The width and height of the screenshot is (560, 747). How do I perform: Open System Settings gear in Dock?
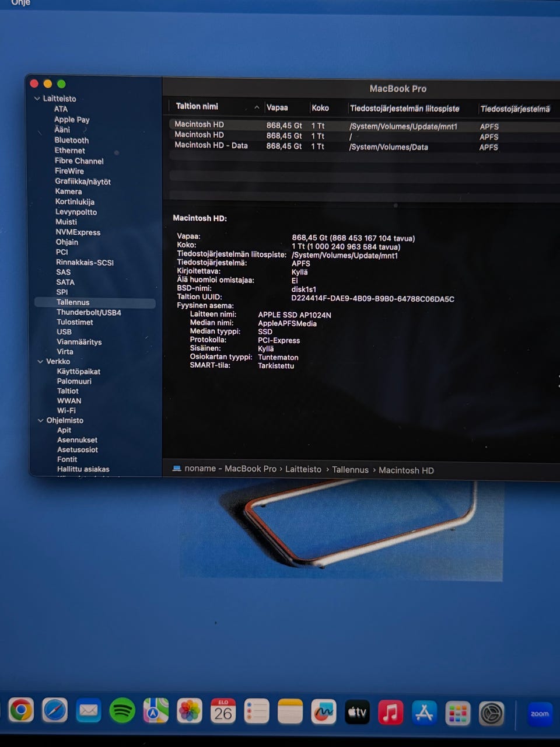click(491, 713)
